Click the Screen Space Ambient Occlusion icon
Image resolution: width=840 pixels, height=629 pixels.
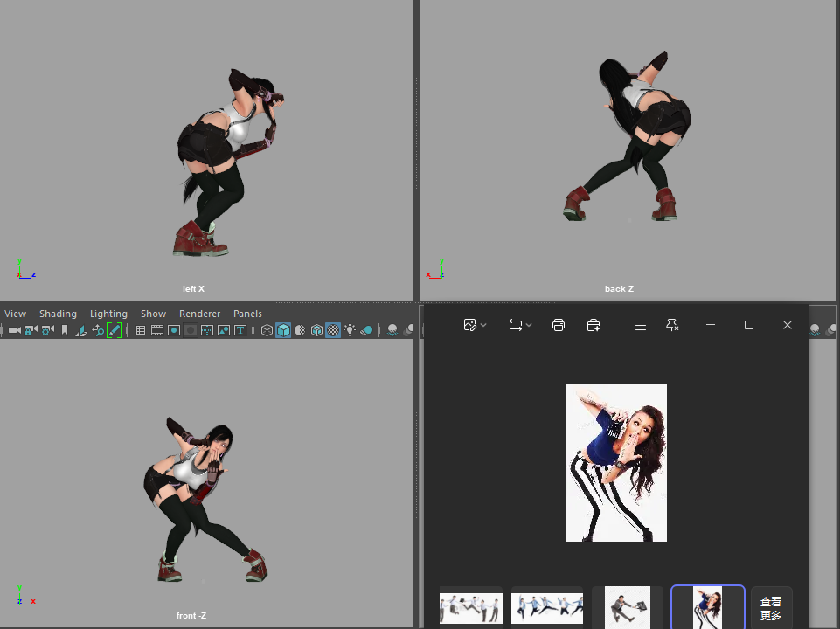pyautogui.click(x=392, y=330)
